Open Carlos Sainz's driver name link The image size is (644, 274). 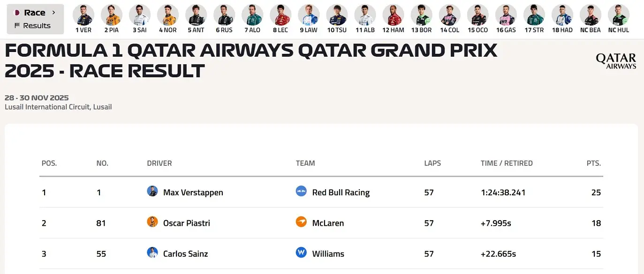[x=187, y=253]
